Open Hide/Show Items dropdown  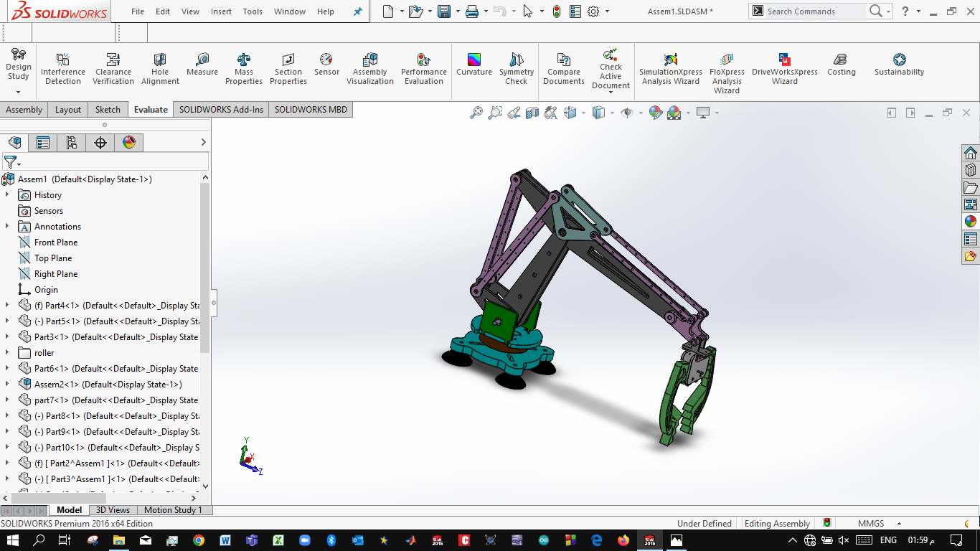pyautogui.click(x=640, y=113)
